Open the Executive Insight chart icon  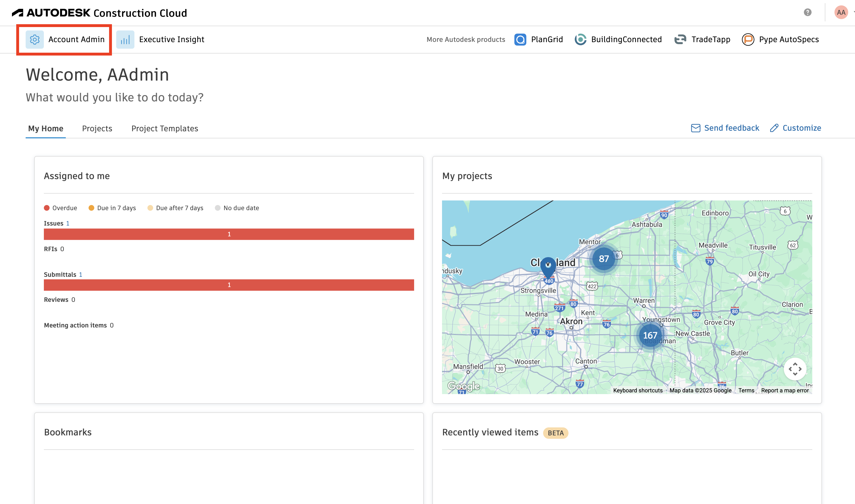click(125, 39)
